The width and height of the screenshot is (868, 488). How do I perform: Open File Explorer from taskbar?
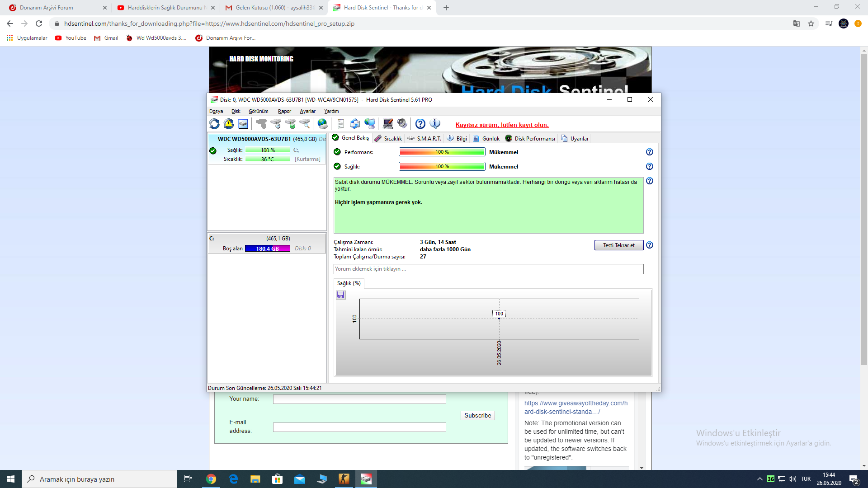pos(255,479)
